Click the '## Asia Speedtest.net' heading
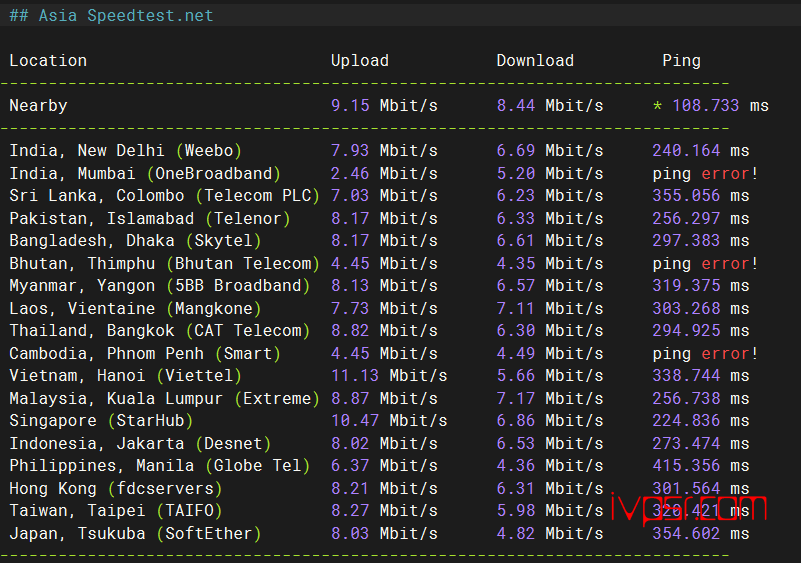The image size is (801, 563). [x=111, y=16]
